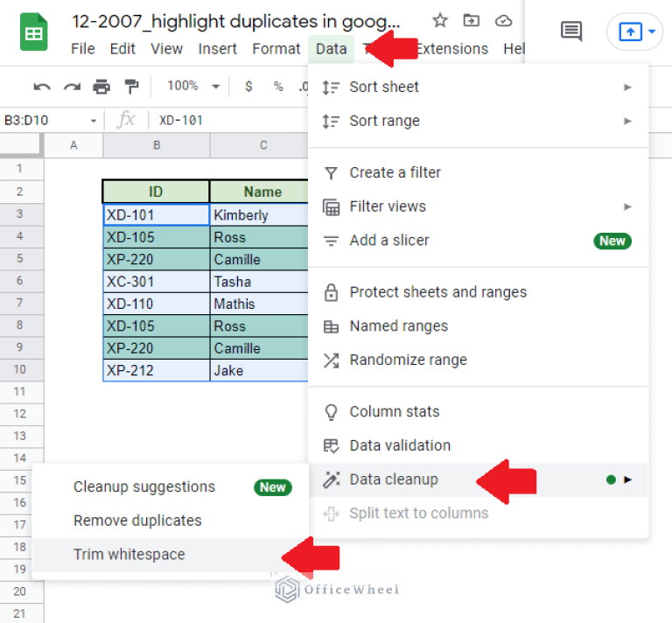Click Create a filter menu entry
This screenshot has width=672, height=623.
tap(395, 172)
